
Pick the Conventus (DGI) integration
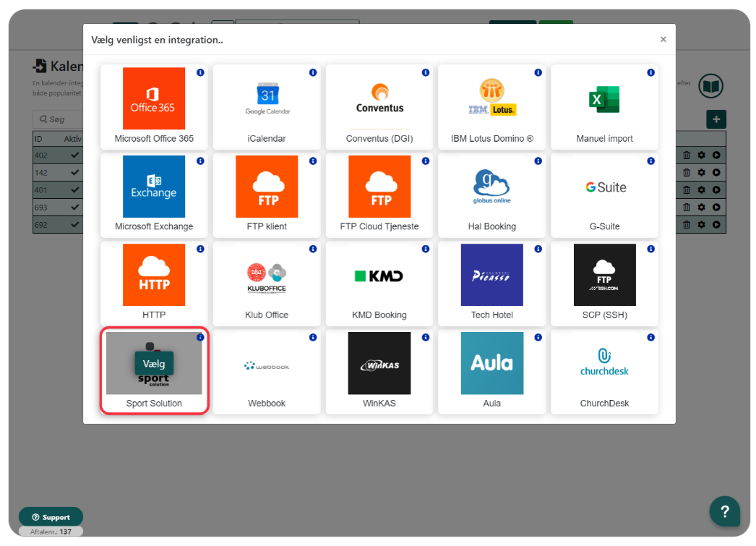379,106
